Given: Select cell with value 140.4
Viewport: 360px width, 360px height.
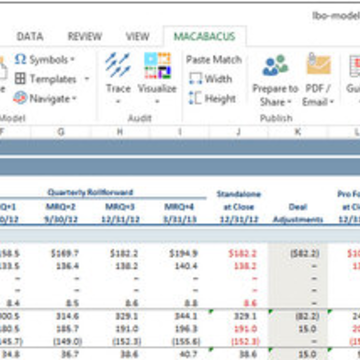Looking at the screenshot, I should click(x=187, y=266).
